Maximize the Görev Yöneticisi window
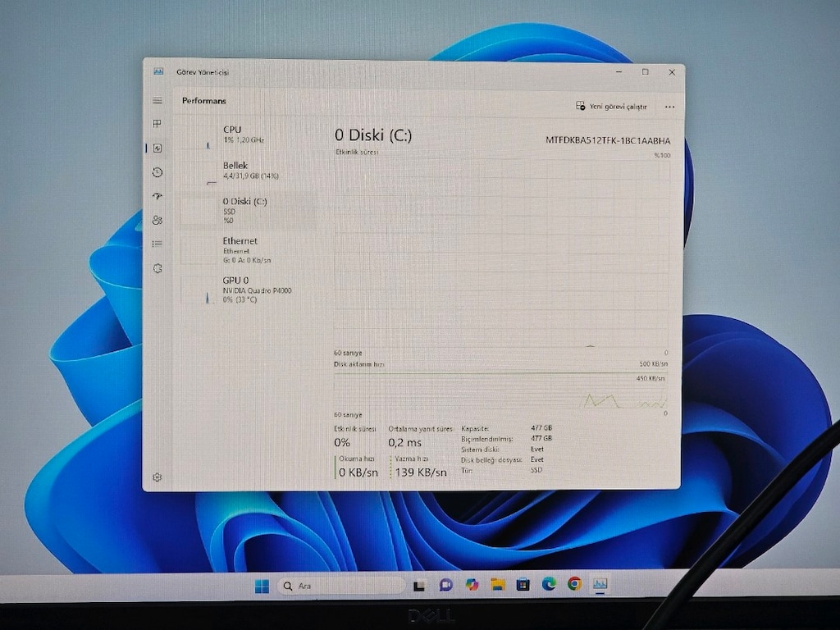 tap(646, 72)
